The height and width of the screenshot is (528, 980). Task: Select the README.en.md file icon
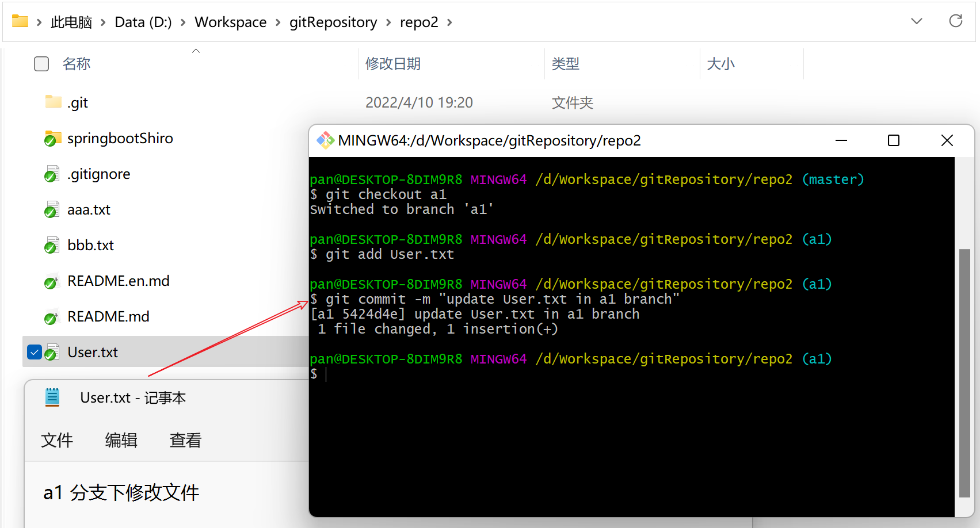(52, 281)
